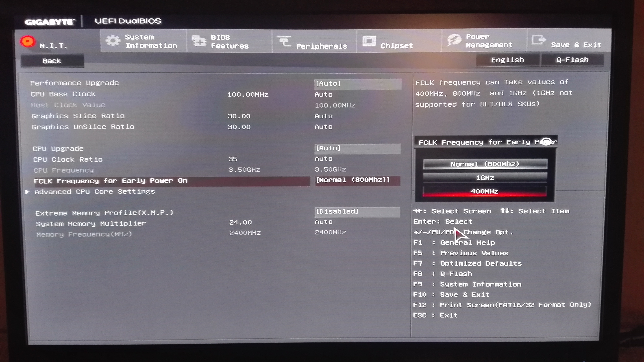Select the CPU Clock Ratio Auto field
The width and height of the screenshot is (644, 362).
pos(324,159)
